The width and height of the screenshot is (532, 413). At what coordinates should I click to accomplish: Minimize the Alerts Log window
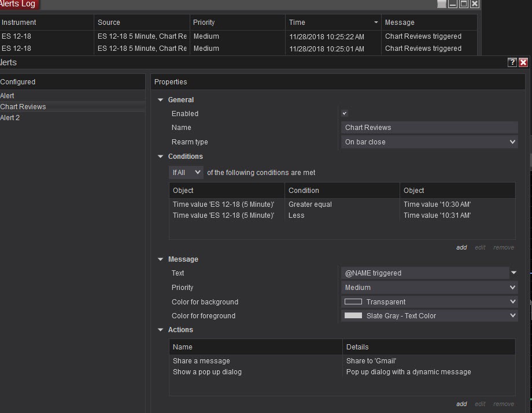[x=453, y=3]
